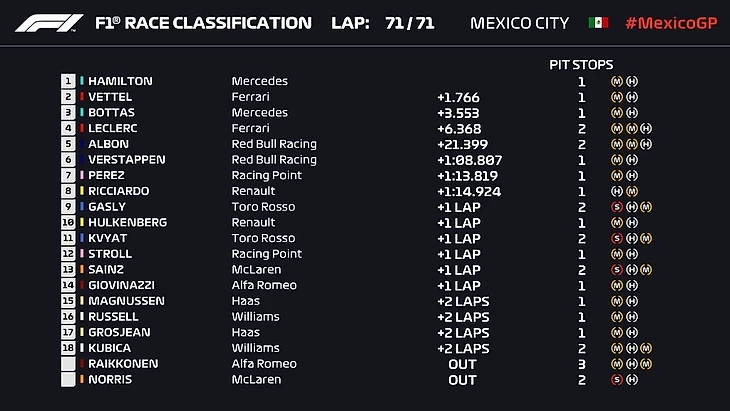Click position 1 box beside Hamilton
Screen dimensions: 730x411
click(x=69, y=82)
